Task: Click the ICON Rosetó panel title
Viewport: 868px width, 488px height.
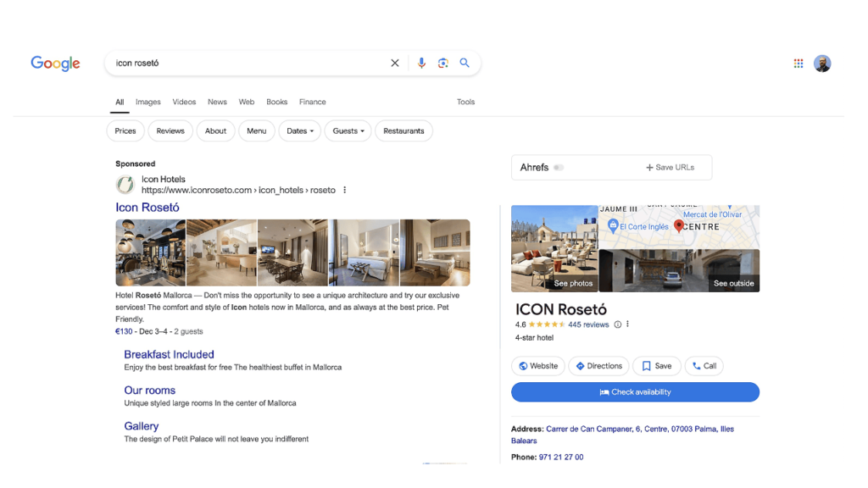Action: pyautogui.click(x=561, y=309)
